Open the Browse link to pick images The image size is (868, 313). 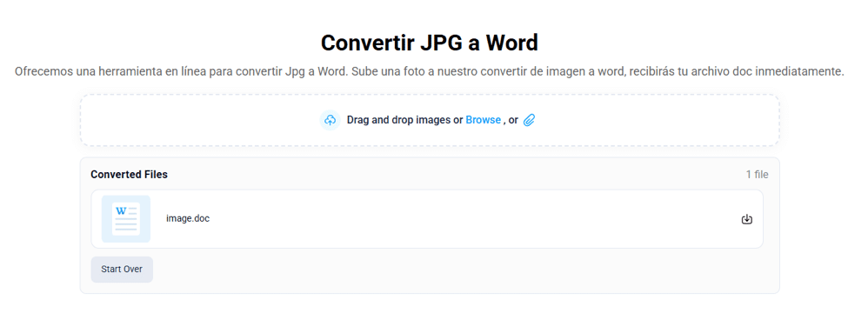click(484, 120)
